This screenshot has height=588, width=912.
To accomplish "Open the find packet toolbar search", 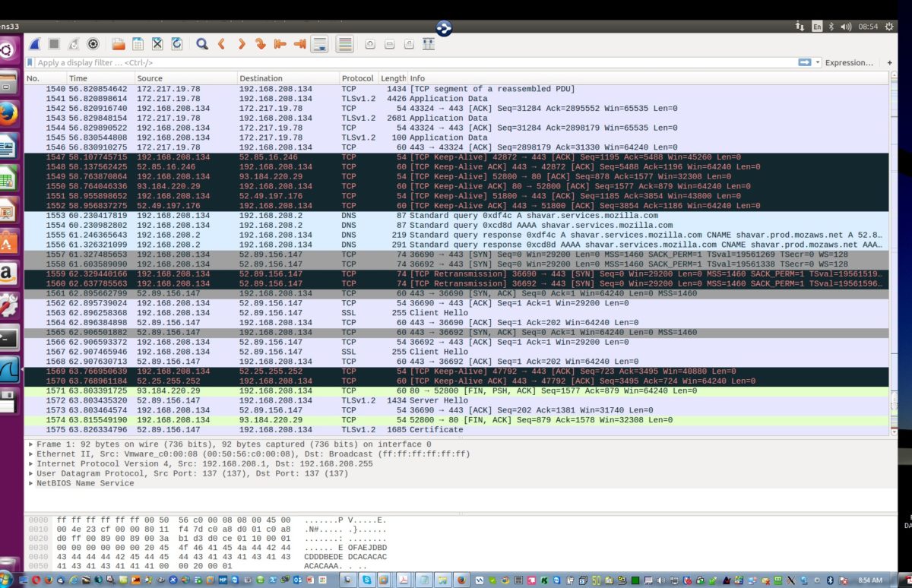I will 201,43.
